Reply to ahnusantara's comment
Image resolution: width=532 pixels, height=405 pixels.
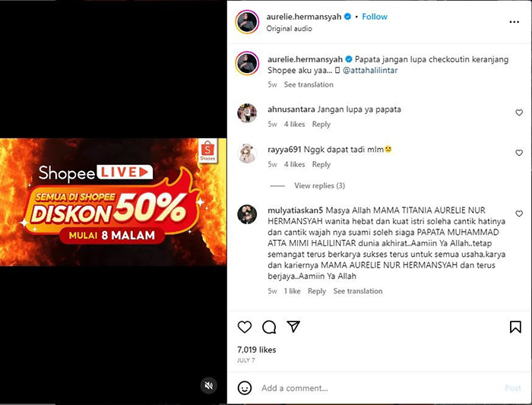321,124
